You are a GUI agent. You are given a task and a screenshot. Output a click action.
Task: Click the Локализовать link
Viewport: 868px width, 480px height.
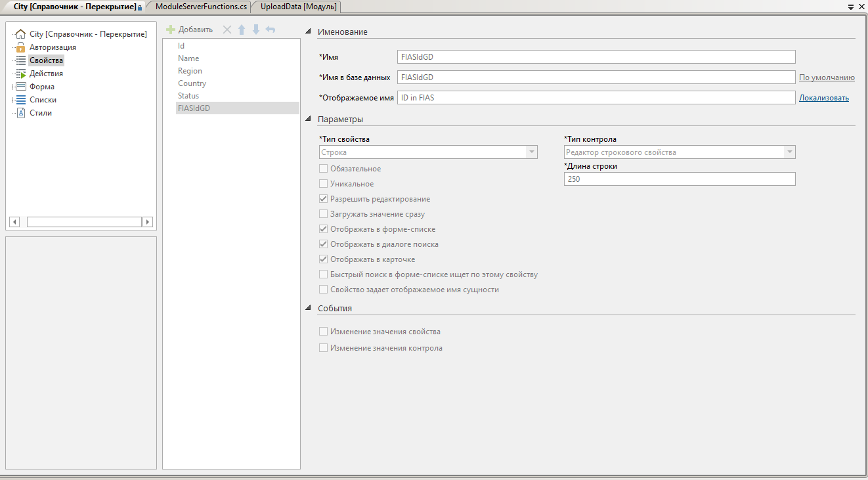[823, 97]
